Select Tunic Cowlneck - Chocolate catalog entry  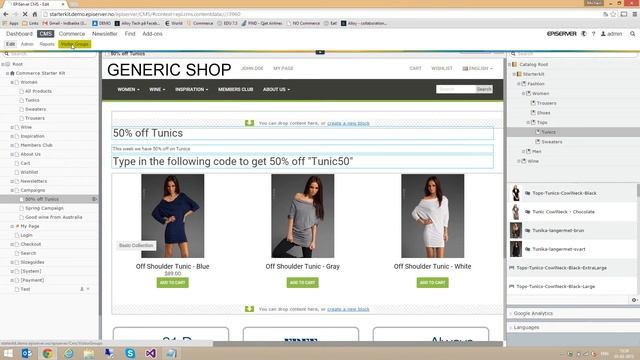[563, 212]
